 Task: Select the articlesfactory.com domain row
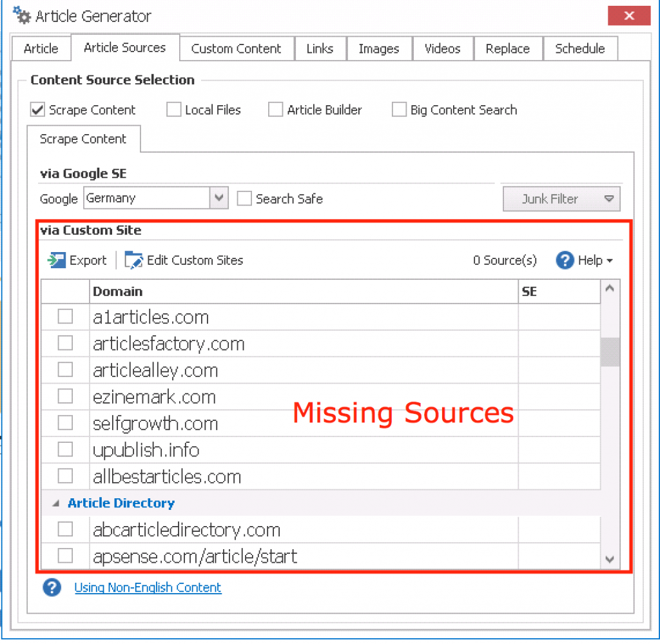tap(321, 343)
